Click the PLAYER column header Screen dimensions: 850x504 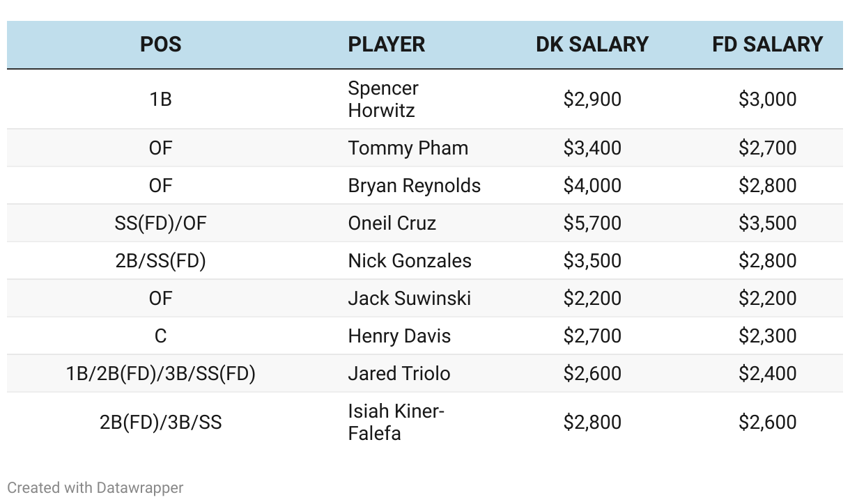coord(387,45)
